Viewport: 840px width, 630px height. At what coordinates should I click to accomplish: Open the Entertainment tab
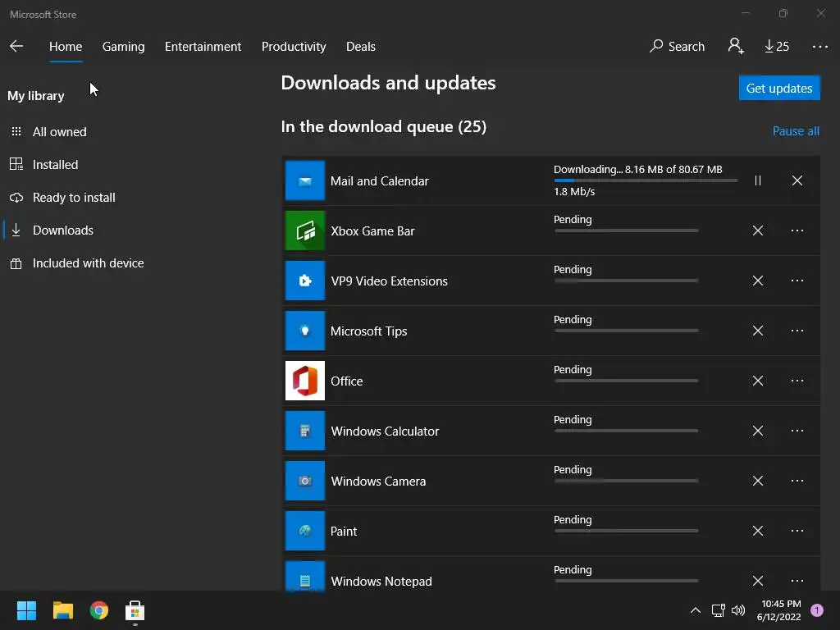point(203,47)
